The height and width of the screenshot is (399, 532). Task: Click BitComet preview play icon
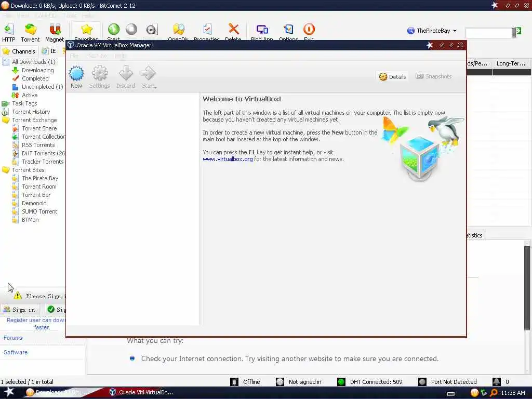point(152,30)
